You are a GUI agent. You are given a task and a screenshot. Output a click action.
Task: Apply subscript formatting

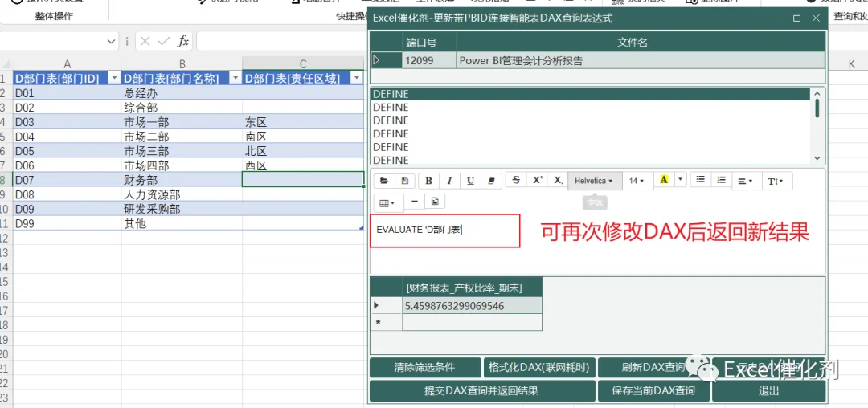[x=558, y=180]
